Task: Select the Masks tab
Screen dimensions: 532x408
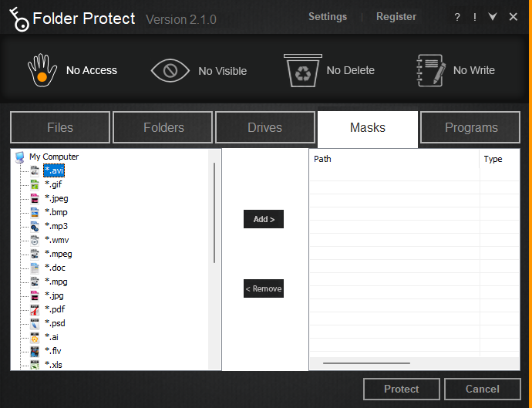Action: [368, 129]
